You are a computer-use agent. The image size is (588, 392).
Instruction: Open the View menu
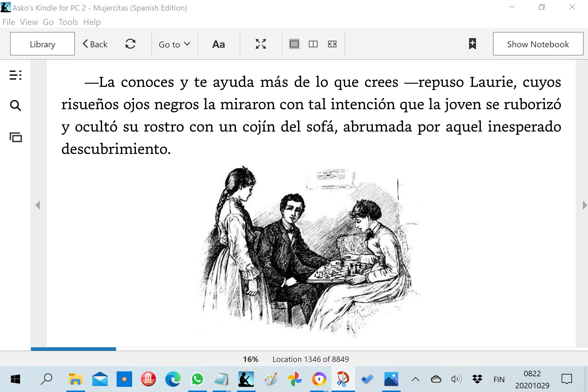click(29, 22)
